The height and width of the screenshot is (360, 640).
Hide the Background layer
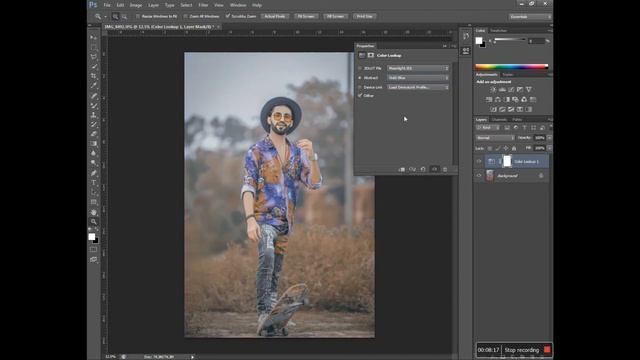point(479,176)
